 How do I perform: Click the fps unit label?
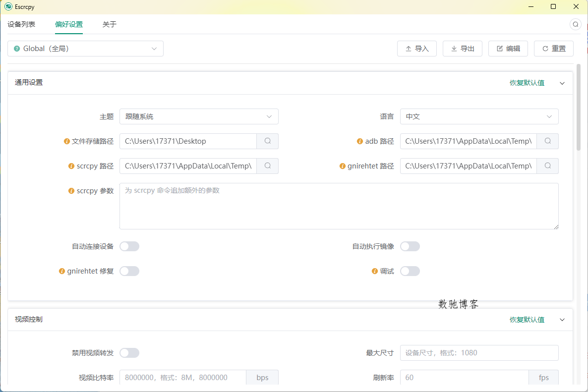click(544, 378)
